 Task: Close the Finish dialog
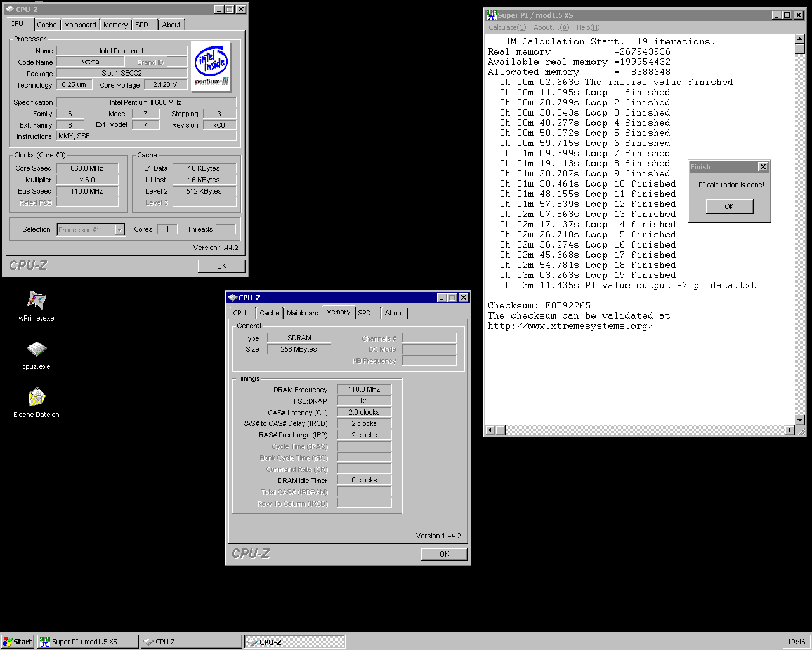point(763,167)
